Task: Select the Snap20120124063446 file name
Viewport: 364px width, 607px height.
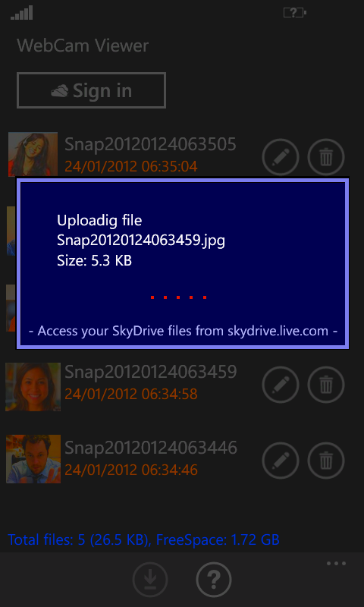Action: [150, 448]
